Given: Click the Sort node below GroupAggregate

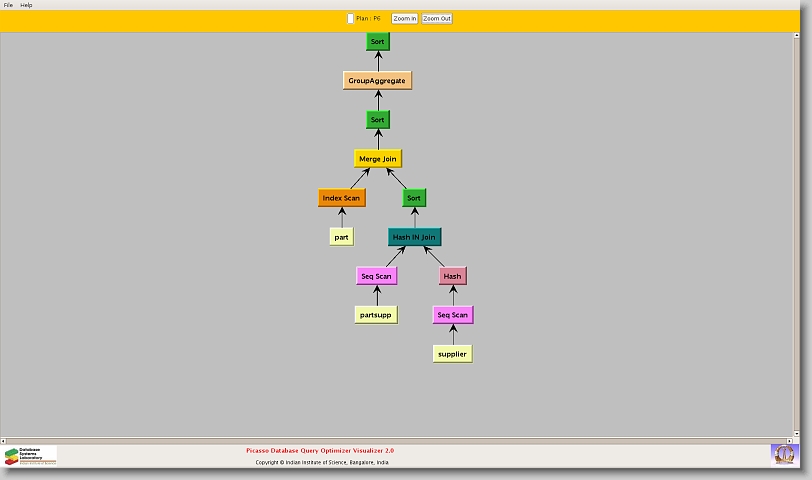Looking at the screenshot, I should (x=377, y=120).
